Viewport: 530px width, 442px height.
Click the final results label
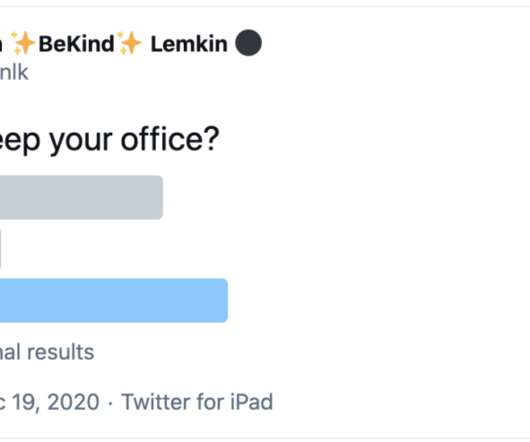click(47, 352)
